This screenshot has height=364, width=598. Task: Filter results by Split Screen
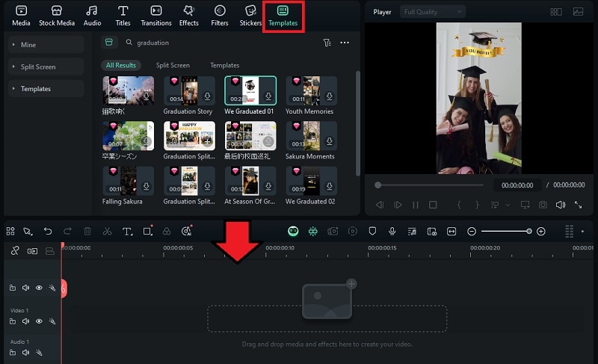(x=173, y=65)
